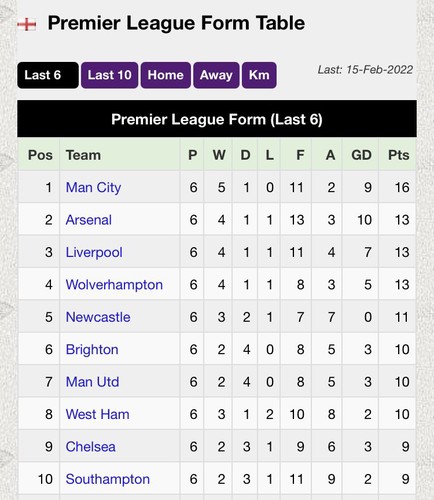Click the Pts column header
The width and height of the screenshot is (434, 500).
point(398,155)
